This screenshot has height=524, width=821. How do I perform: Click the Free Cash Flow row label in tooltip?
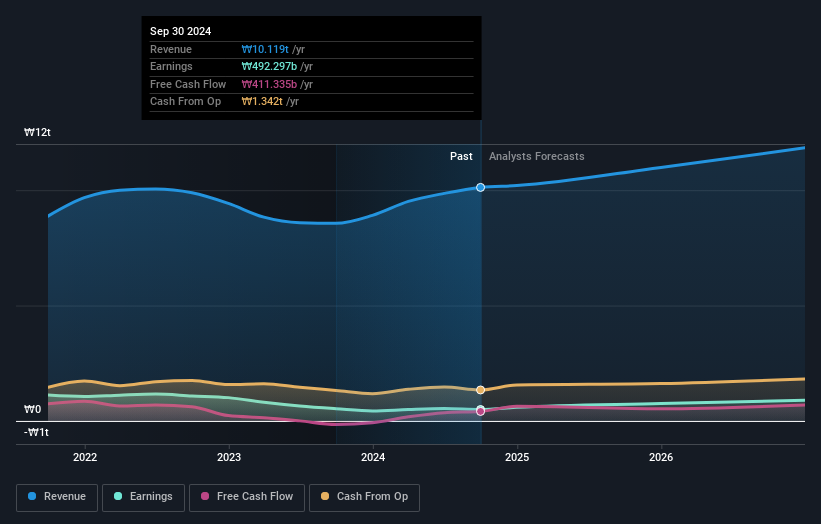coord(188,84)
